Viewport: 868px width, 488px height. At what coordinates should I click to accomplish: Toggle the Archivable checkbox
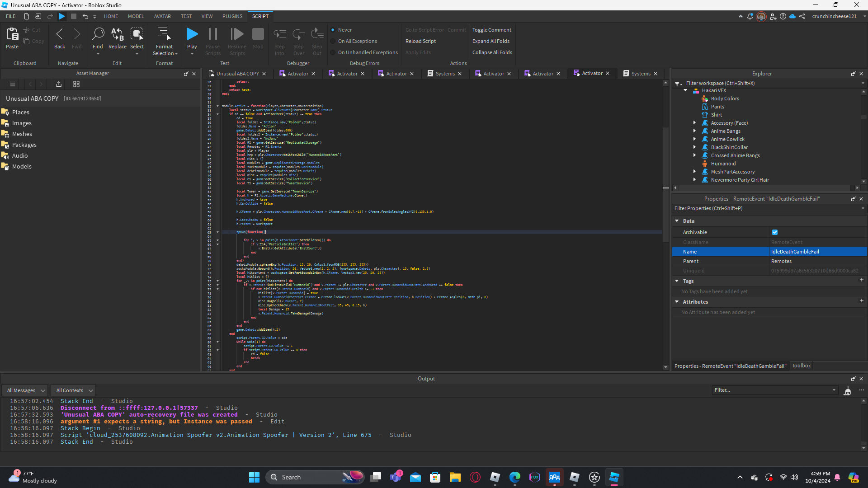click(x=775, y=232)
